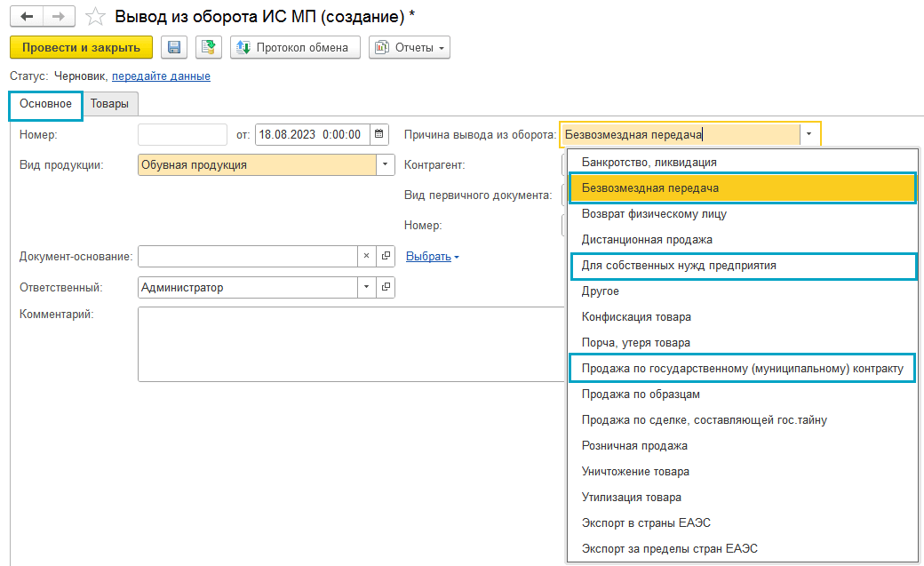Open the Ответственный record icon
This screenshot has height=566, width=924.
[386, 288]
